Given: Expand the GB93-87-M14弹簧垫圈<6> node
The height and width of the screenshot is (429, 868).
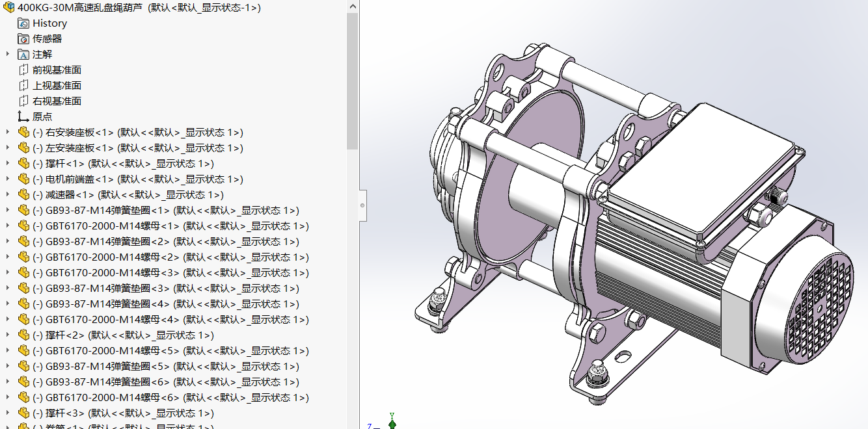Looking at the screenshot, I should [8, 382].
